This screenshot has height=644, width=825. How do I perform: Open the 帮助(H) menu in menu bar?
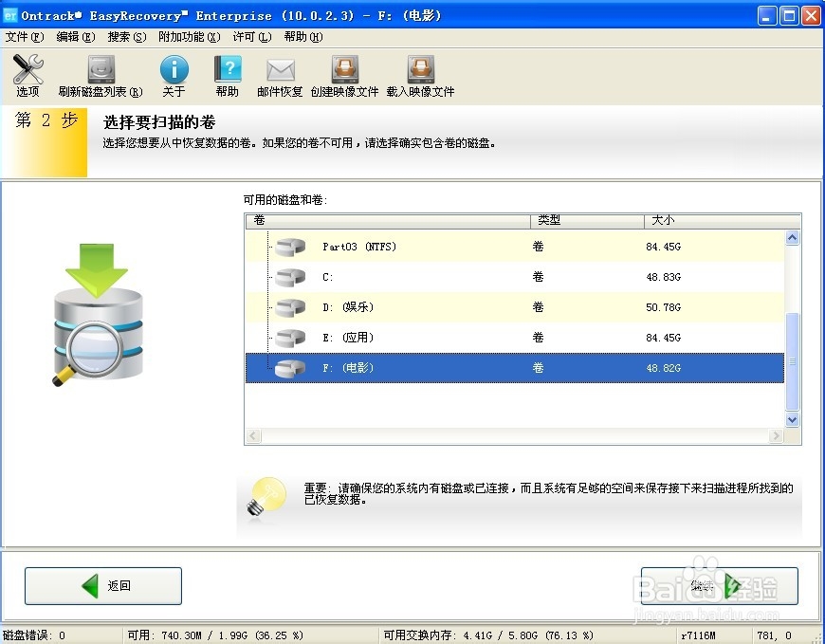303,37
